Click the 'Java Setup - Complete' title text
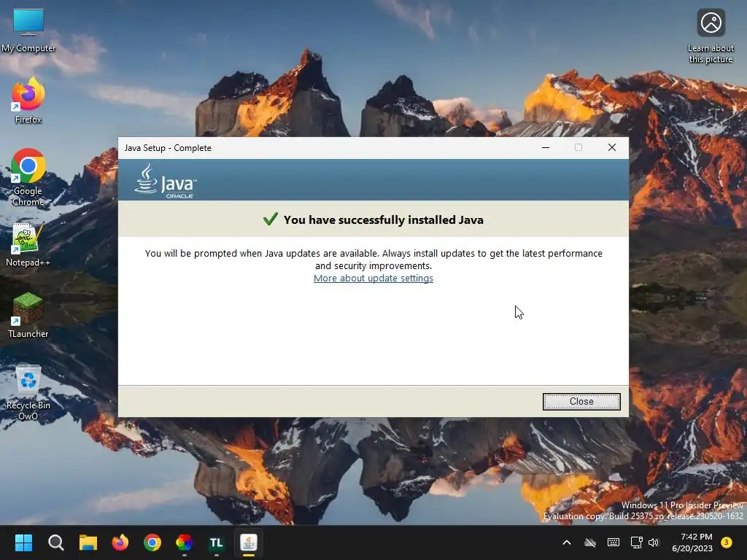The height and width of the screenshot is (560, 747). point(168,148)
